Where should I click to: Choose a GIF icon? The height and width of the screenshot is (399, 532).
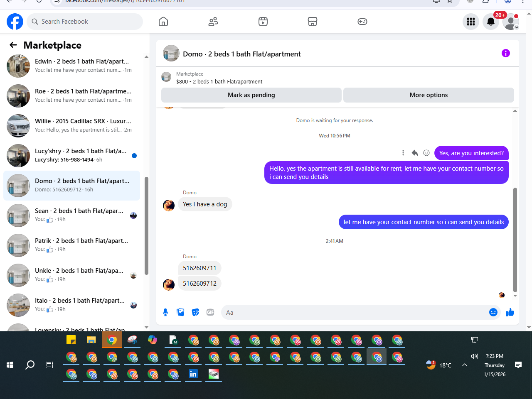coord(210,312)
